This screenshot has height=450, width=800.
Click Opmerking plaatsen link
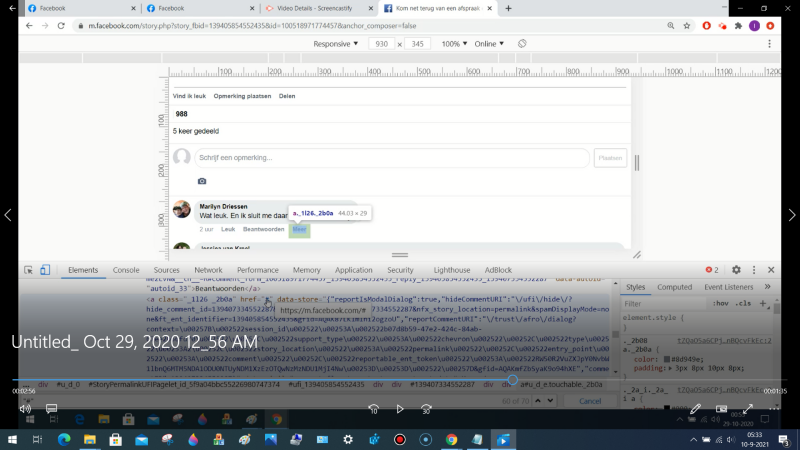point(242,96)
